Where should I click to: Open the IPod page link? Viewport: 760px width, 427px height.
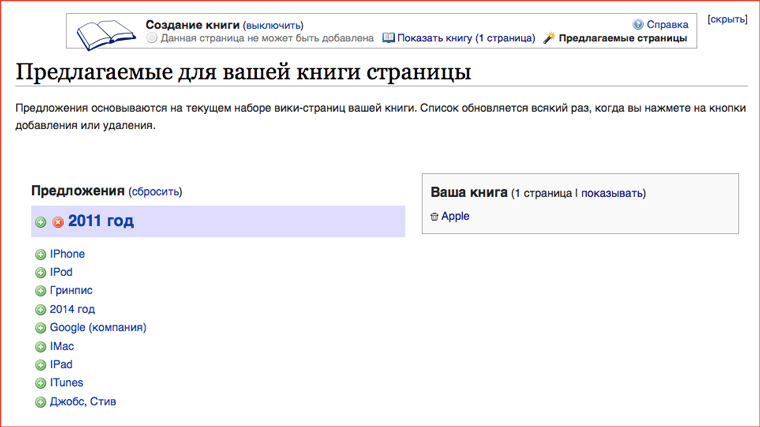[61, 272]
